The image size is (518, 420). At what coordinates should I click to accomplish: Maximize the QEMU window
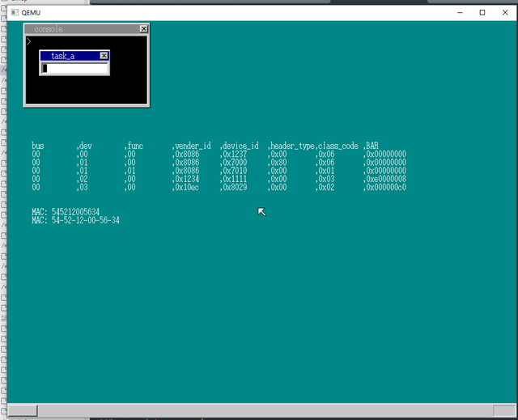pos(482,13)
